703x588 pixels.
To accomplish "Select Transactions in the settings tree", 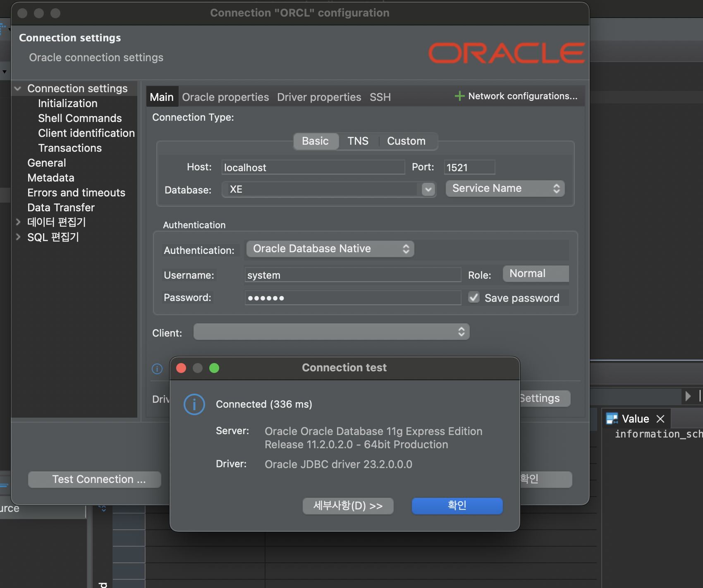I will [70, 148].
